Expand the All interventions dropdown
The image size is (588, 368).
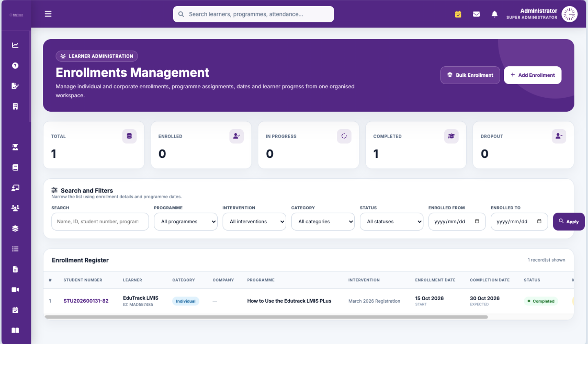[254, 222]
